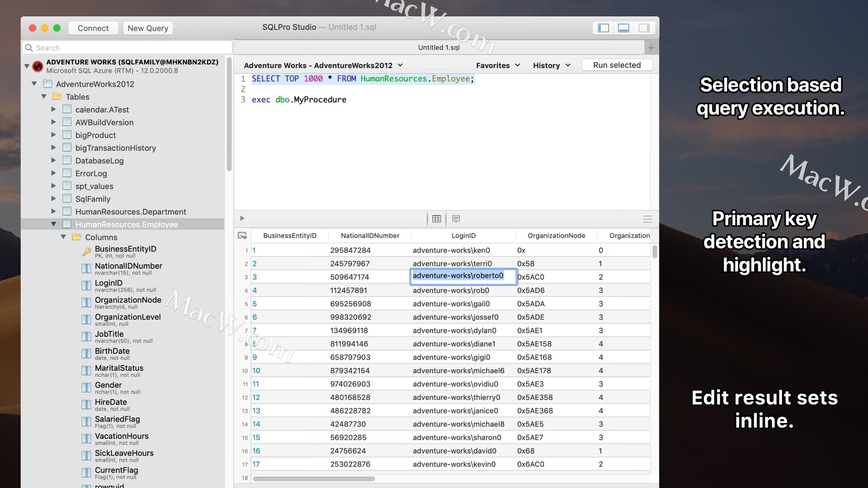Select the Untitled 1.sql tab
This screenshot has width=868, height=488.
coord(439,47)
